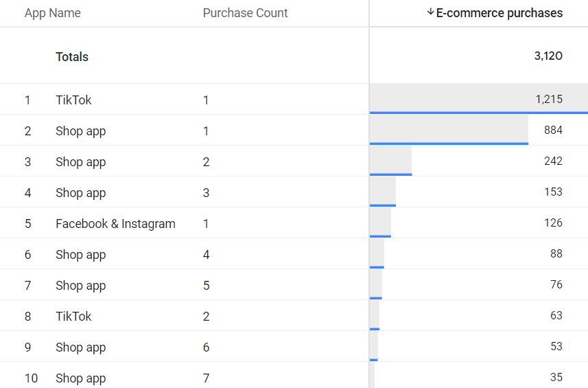Click row number 8
Viewport: 588px width, 388px height.
pyautogui.click(x=27, y=317)
